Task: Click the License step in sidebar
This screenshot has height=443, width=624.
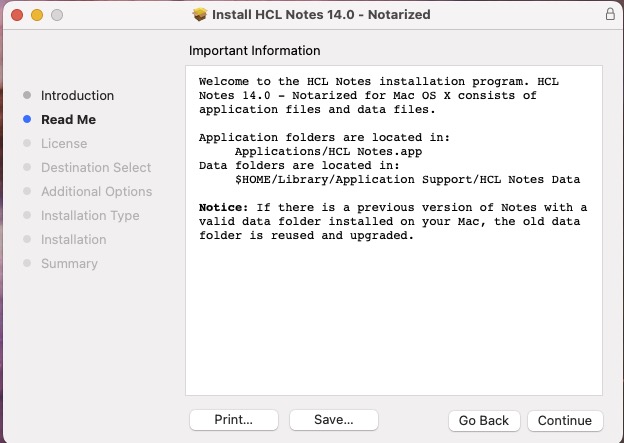Action: [x=64, y=144]
